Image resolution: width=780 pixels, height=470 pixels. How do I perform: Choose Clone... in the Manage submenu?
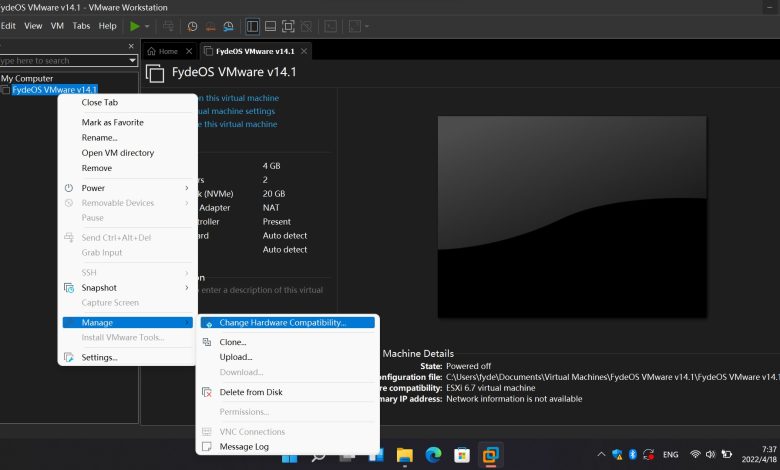233,342
